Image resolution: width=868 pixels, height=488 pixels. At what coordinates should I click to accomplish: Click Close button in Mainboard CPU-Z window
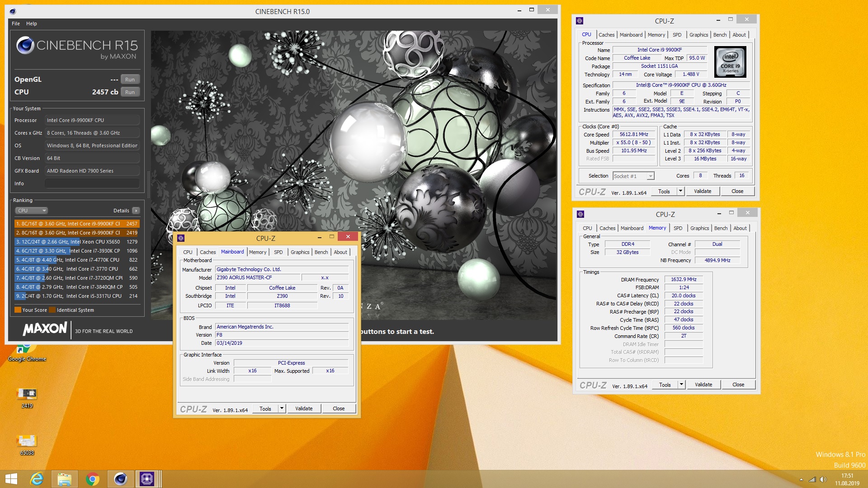[339, 408]
